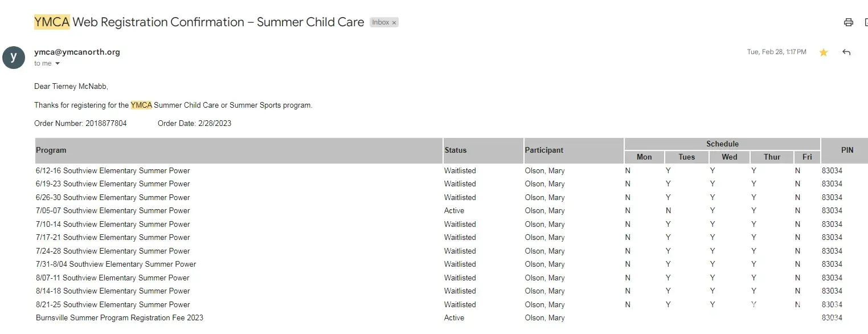Click the sender address ymca@ymcanorth.org
868x334 pixels.
click(x=77, y=52)
